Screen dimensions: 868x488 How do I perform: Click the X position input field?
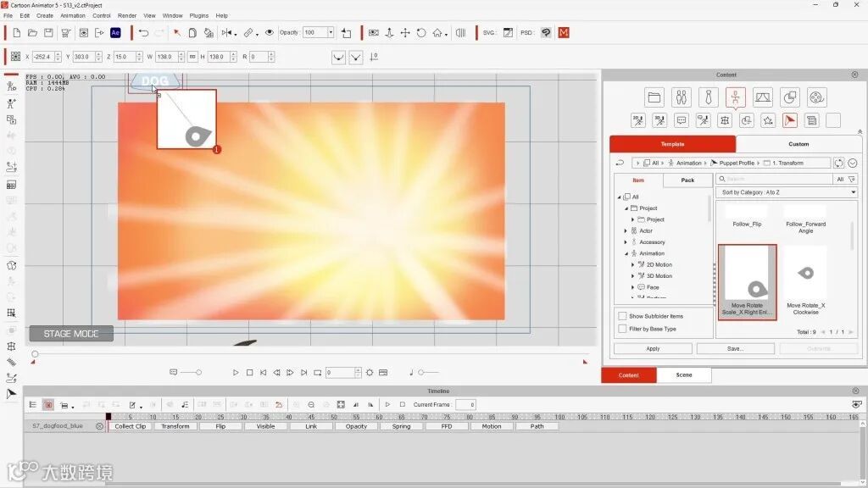pos(43,57)
